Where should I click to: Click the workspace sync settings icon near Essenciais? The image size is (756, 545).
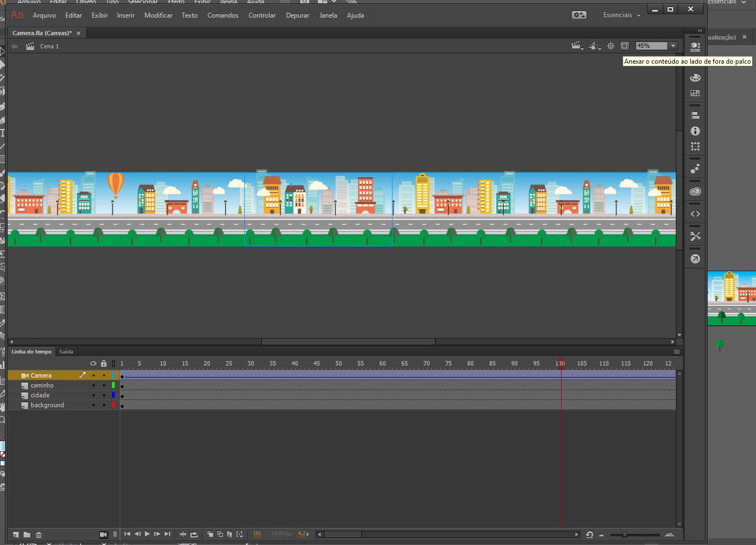579,15
